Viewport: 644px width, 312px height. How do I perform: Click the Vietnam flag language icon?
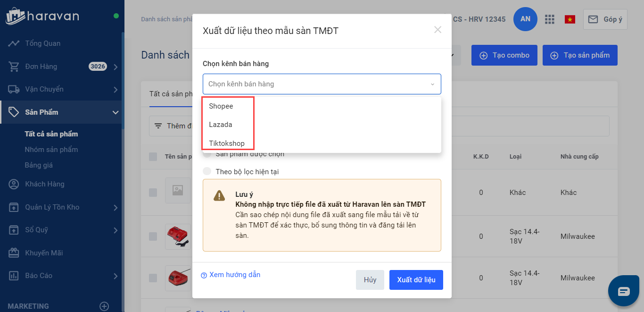570,19
